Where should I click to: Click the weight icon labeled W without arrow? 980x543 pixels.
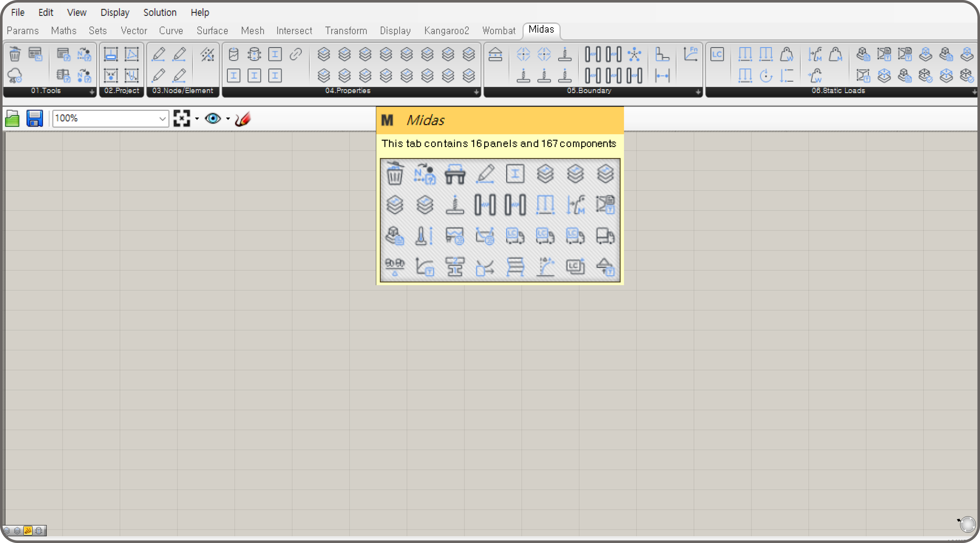pos(787,54)
